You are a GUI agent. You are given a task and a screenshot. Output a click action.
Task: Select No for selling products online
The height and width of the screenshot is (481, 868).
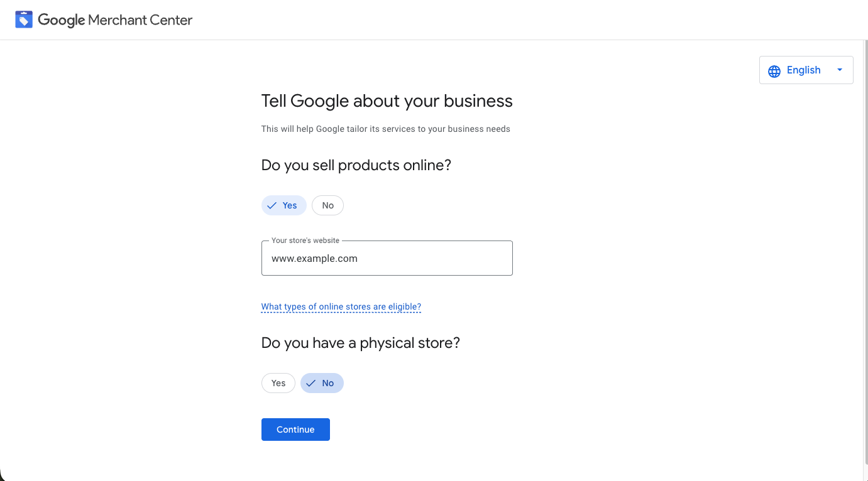[327, 206]
